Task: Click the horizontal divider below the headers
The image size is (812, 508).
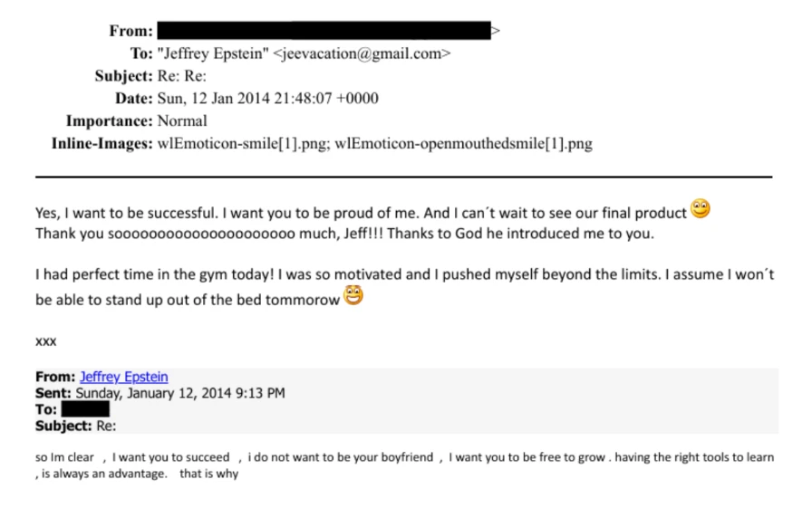Action: (403, 177)
